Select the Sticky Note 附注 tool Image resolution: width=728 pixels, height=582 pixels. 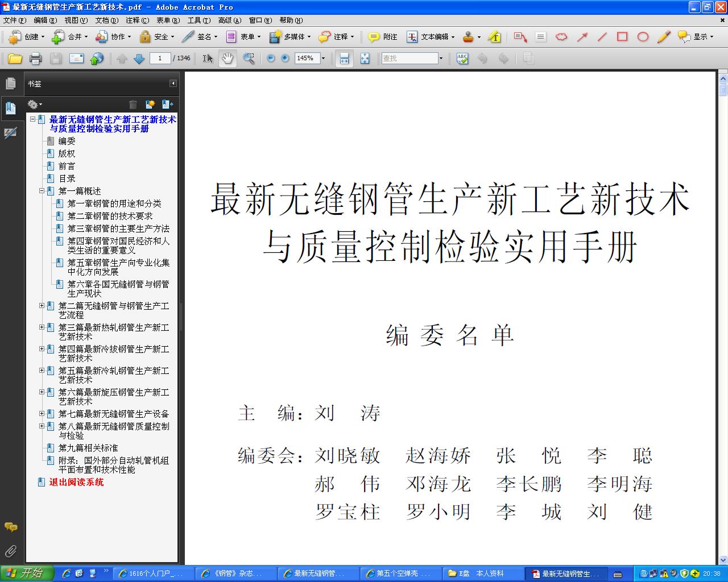(383, 37)
